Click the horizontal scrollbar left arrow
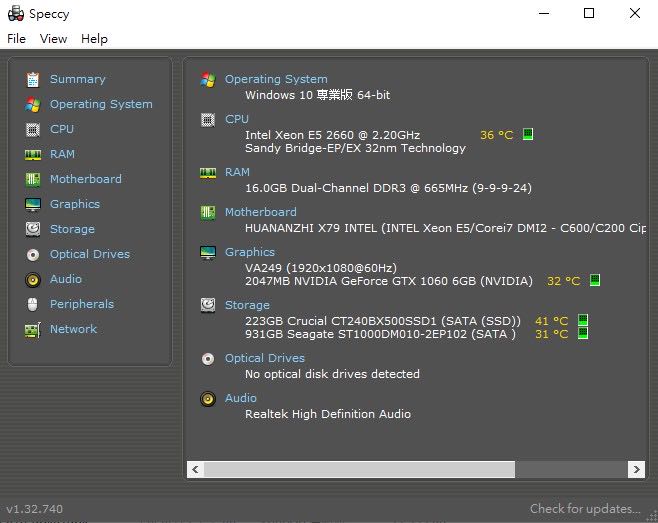 tap(195, 469)
